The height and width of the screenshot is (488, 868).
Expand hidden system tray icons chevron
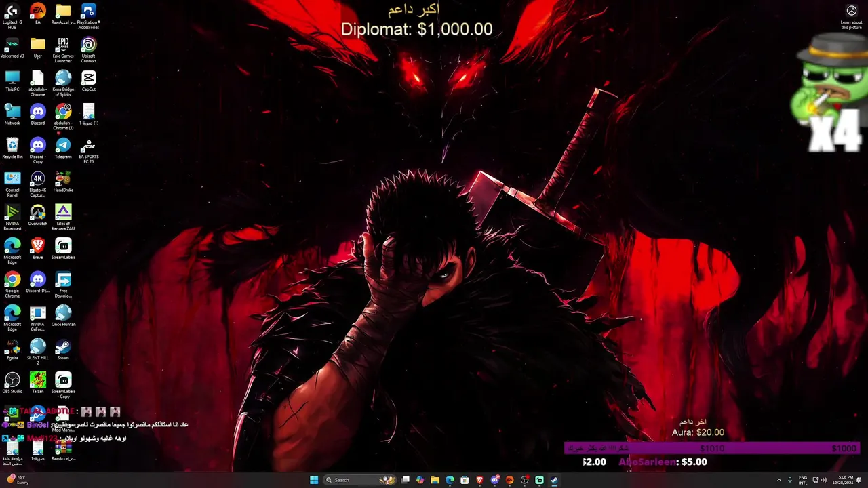(778, 480)
